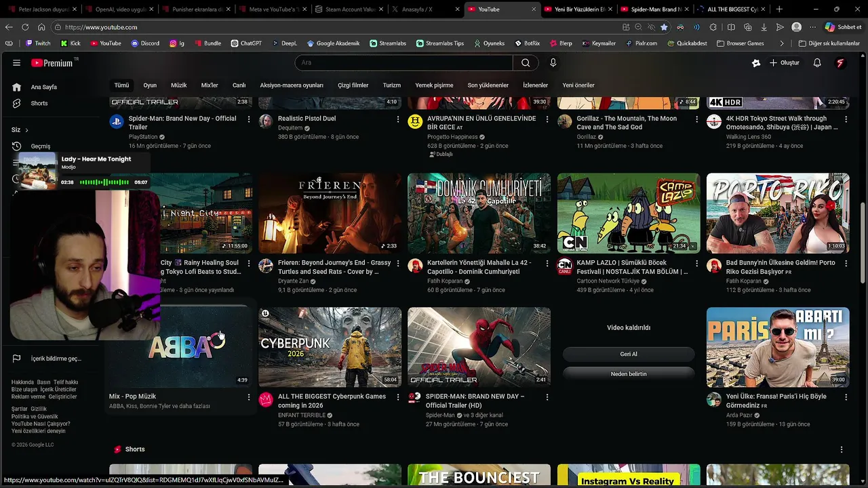This screenshot has height=488, width=868.
Task: Click Neden belirtin on removed video card
Action: (629, 374)
